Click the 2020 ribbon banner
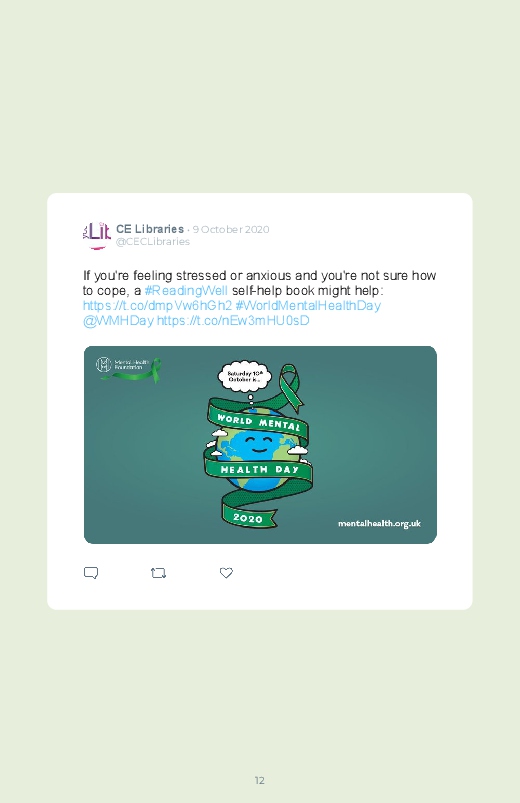The image size is (520, 803). [248, 517]
